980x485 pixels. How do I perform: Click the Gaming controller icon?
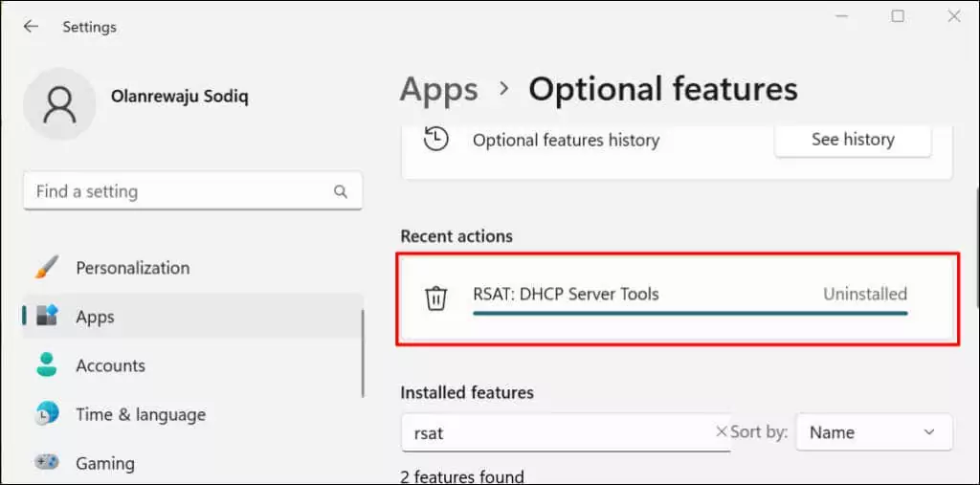pos(47,463)
